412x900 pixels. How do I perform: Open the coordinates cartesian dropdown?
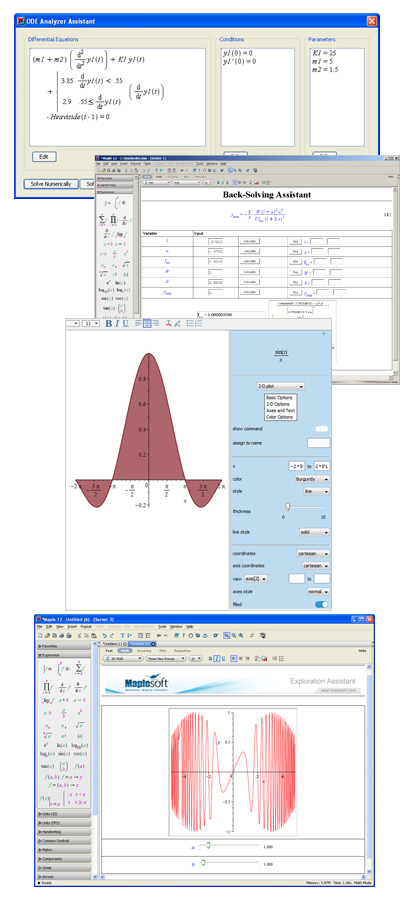click(x=313, y=554)
